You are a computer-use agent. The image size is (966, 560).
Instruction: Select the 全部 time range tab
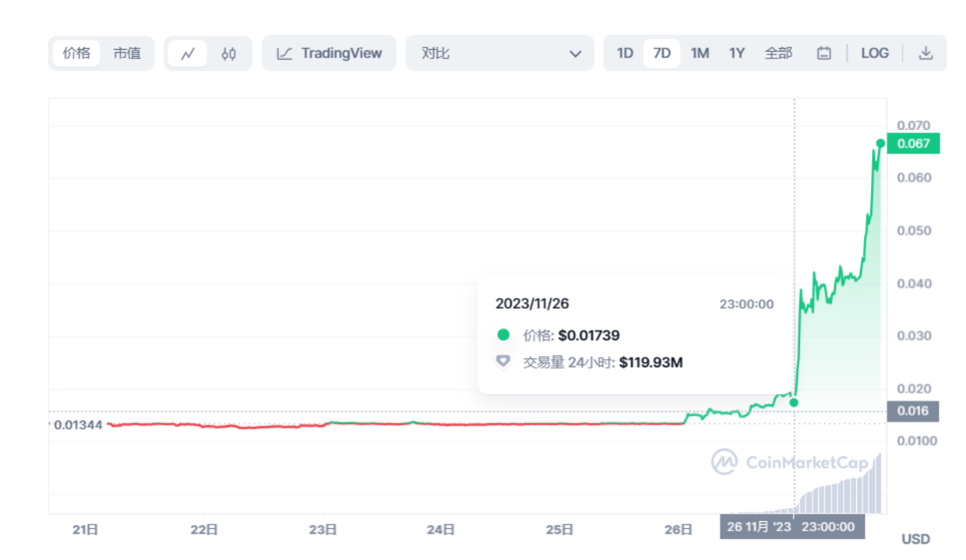[778, 52]
